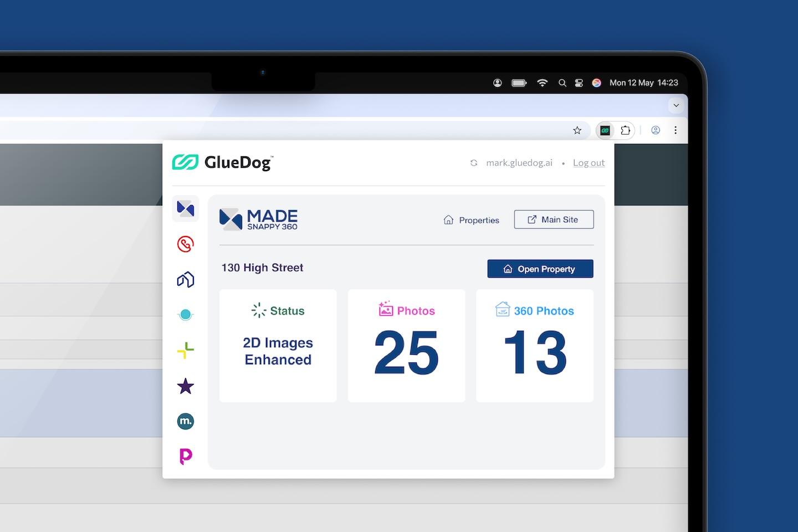The height and width of the screenshot is (532, 798).
Task: Select the yellow-green plus integration icon
Action: point(185,350)
